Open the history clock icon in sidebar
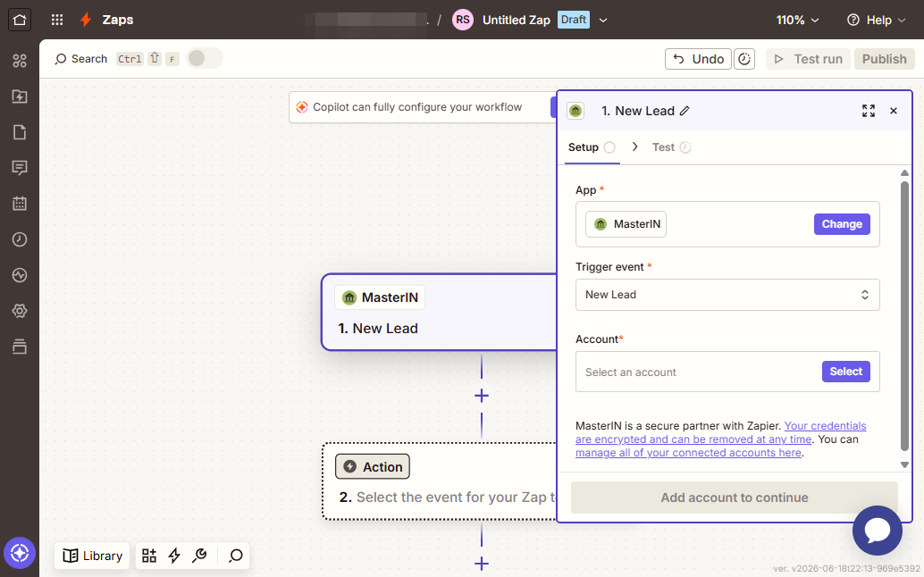 (20, 239)
